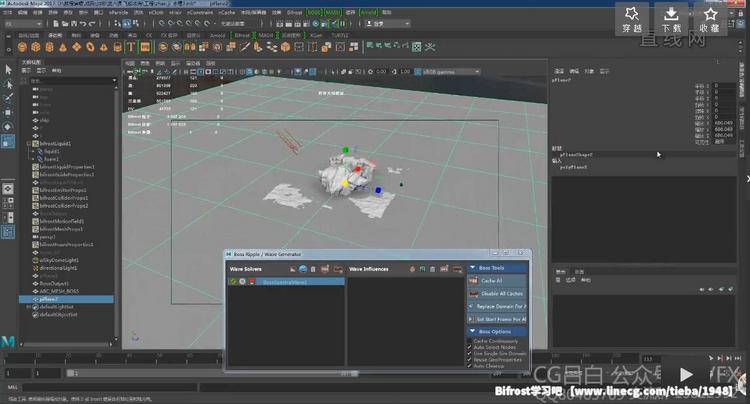Open the nParticle menu

click(118, 12)
